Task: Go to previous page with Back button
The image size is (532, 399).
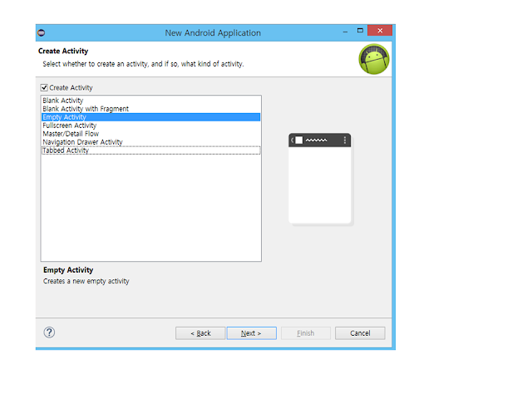Action: click(x=200, y=333)
